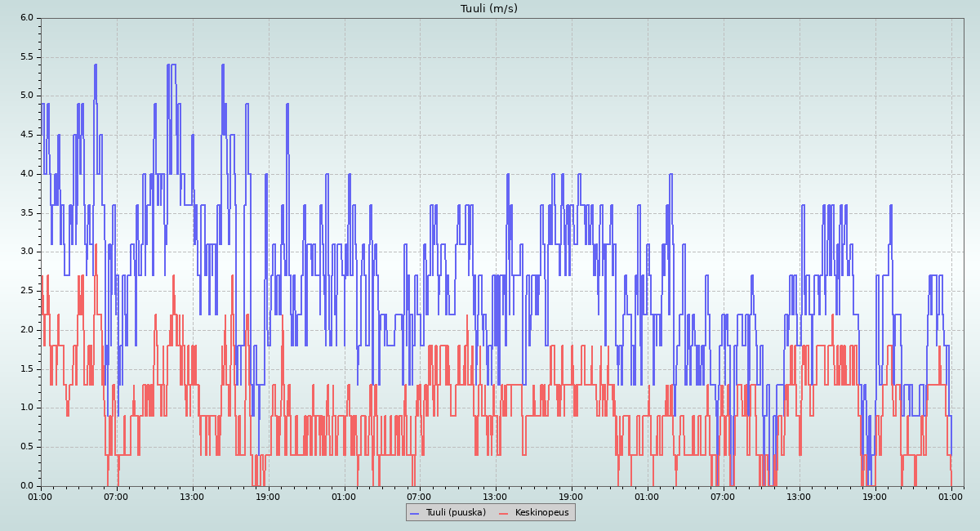Click the red Keskinopeus legend line marker
980x531 pixels.
[504, 513]
